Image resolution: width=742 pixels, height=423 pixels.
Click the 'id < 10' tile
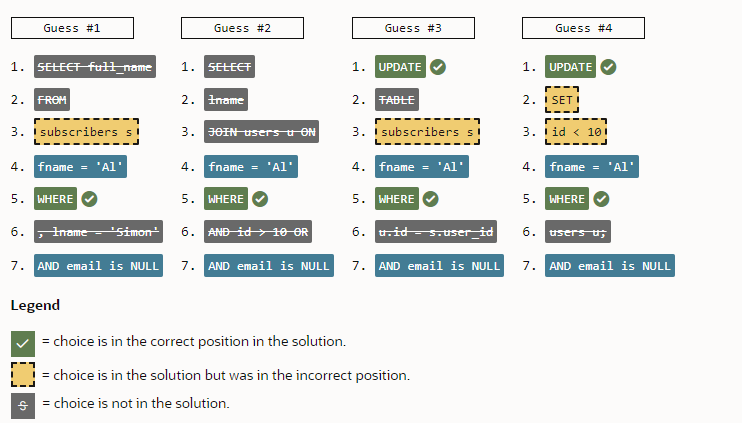[577, 133]
